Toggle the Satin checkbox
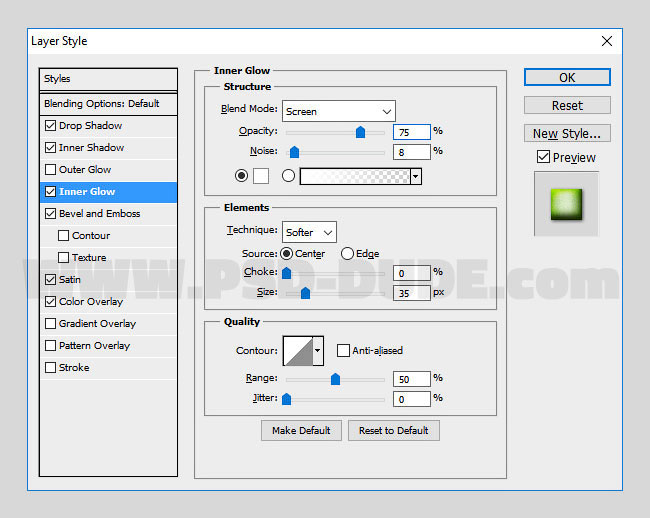The image size is (650, 518). (50, 279)
